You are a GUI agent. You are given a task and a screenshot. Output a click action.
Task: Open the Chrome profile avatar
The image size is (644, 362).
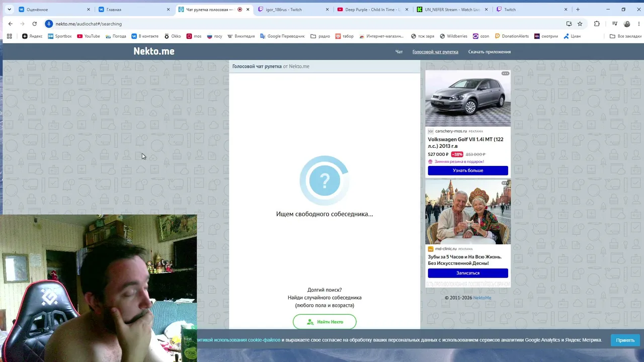[x=627, y=24]
